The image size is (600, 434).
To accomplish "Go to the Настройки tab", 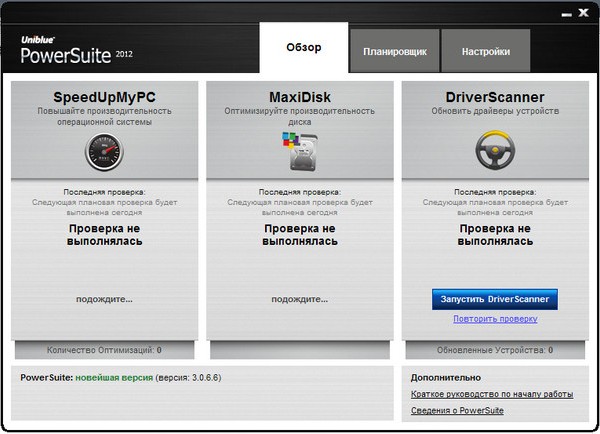I will click(486, 52).
